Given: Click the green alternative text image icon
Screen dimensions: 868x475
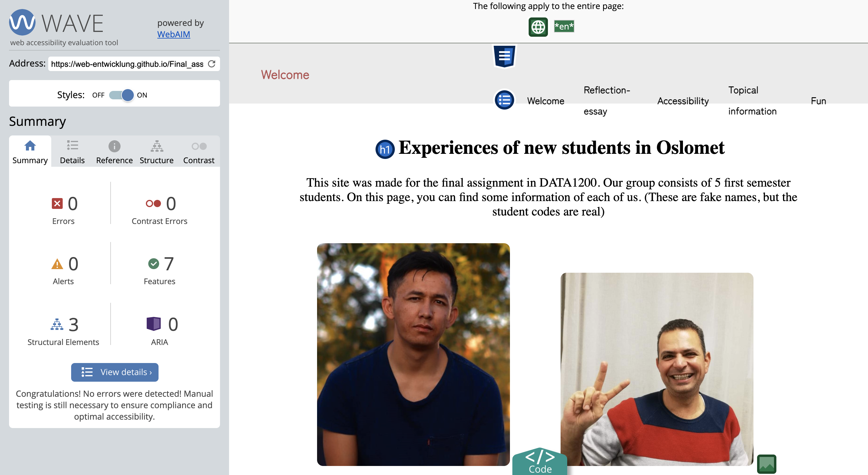Looking at the screenshot, I should pos(766,464).
